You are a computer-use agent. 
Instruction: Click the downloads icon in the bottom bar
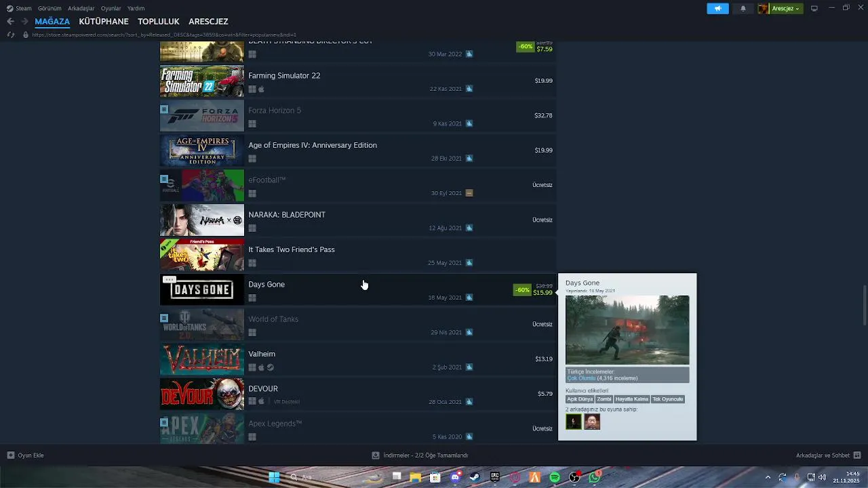pyautogui.click(x=375, y=455)
